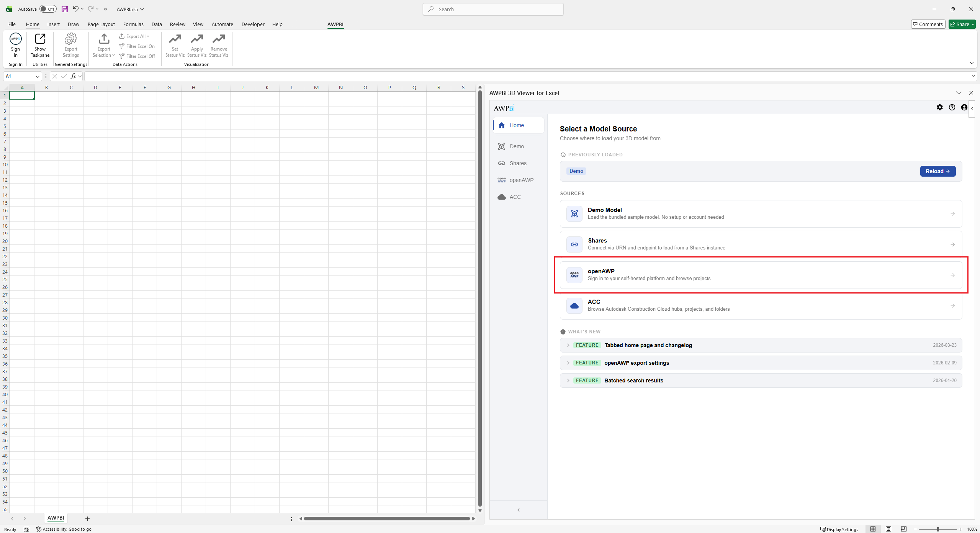Click the Export Selection upload icon
The width and height of the screenshot is (980, 533).
(104, 39)
